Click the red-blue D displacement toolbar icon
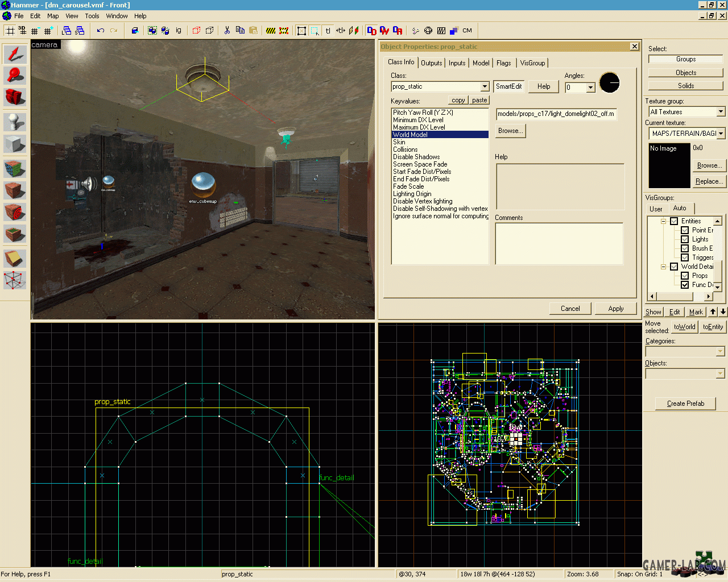This screenshot has width=728, height=582. pos(371,31)
